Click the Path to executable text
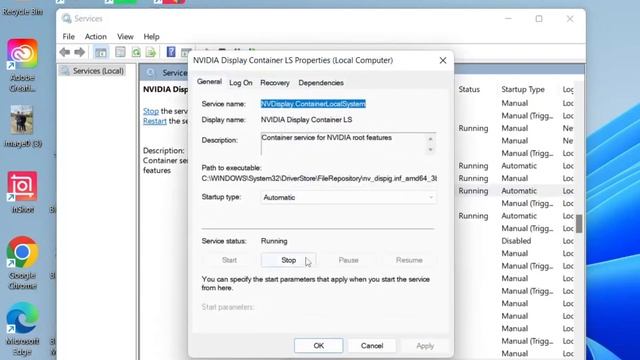The width and height of the screenshot is (640, 360). 319,178
